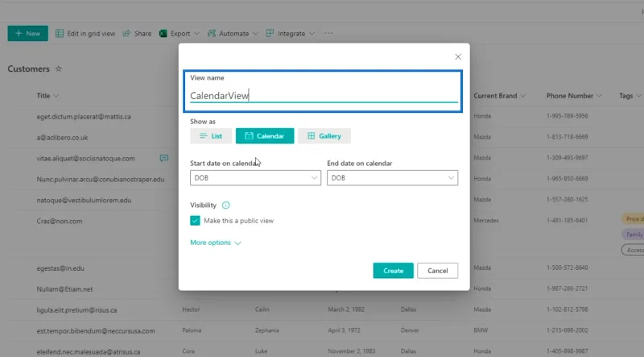
Task: Click into the View name field
Action: pos(324,95)
